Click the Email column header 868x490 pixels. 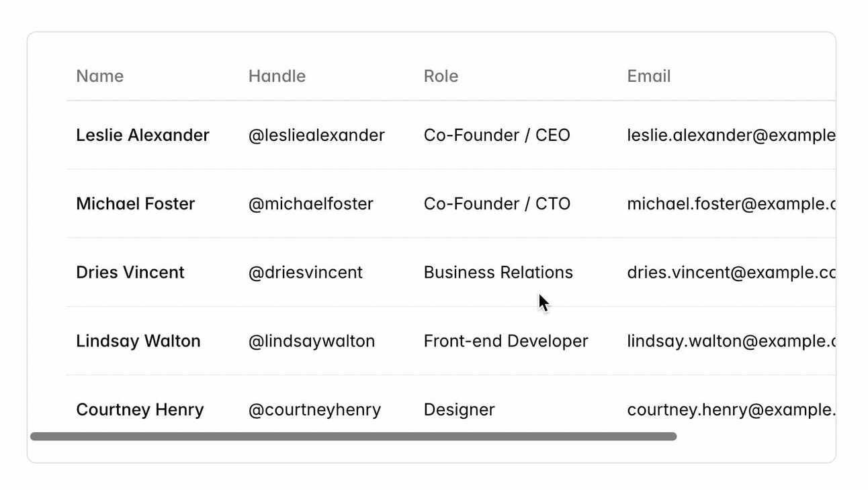click(x=649, y=76)
